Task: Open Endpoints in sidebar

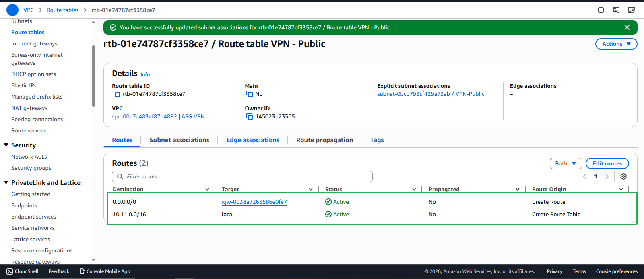Action: 24,205
